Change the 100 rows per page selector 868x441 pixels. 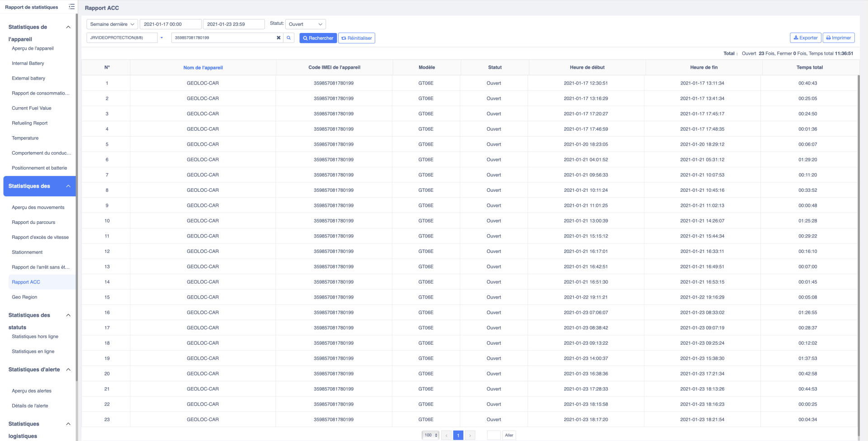[x=430, y=435]
